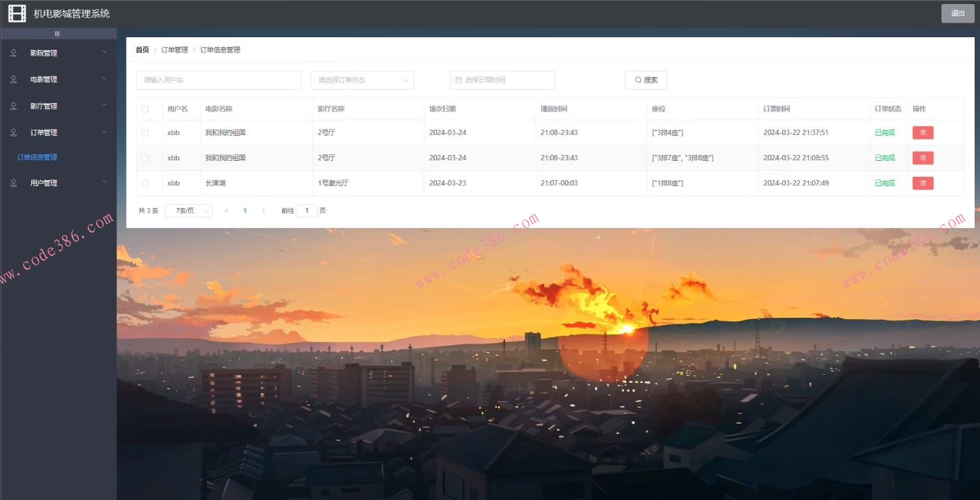This screenshot has width=980, height=500.
Task: Focus the username search input field
Action: pos(218,80)
